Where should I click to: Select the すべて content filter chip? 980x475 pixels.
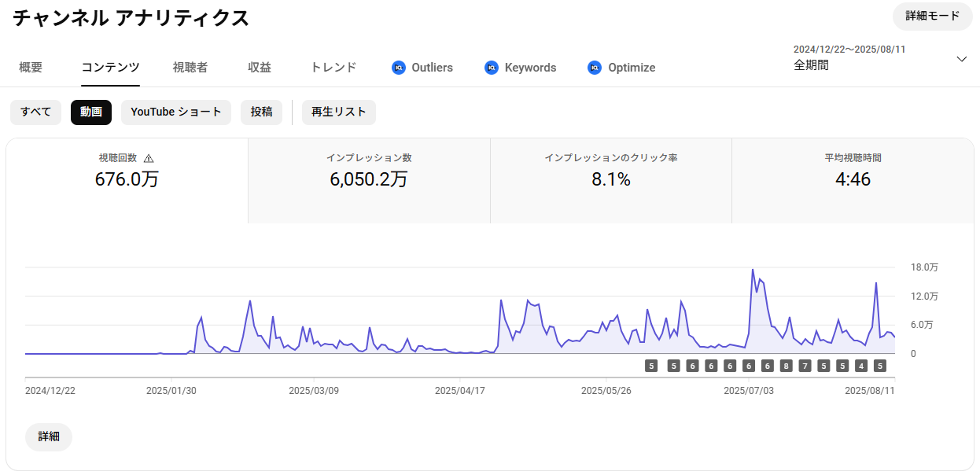click(x=35, y=112)
